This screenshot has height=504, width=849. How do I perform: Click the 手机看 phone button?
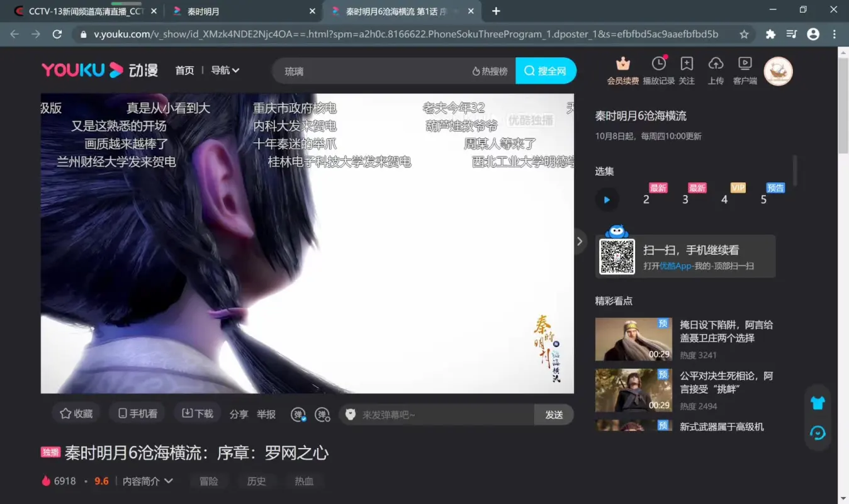[137, 413]
